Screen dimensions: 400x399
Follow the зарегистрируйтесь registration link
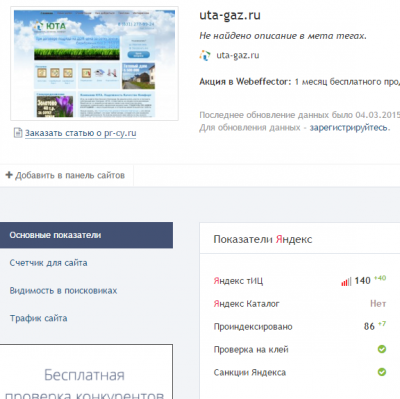[x=350, y=128]
